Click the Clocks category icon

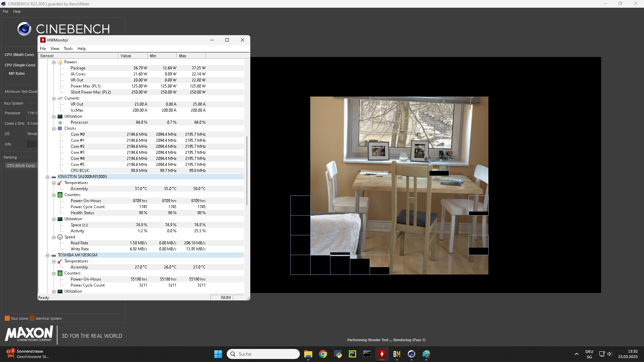[x=60, y=128]
